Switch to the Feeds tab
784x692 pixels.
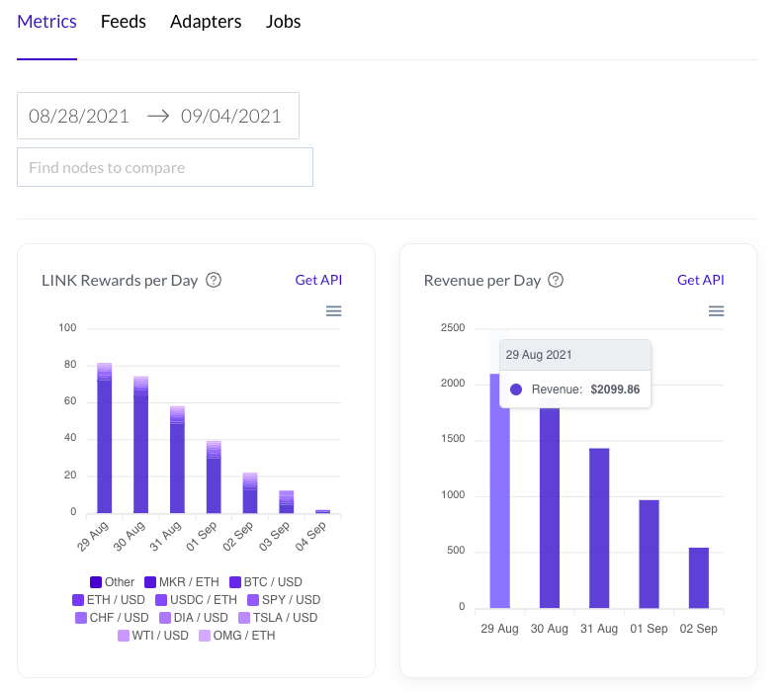(123, 22)
